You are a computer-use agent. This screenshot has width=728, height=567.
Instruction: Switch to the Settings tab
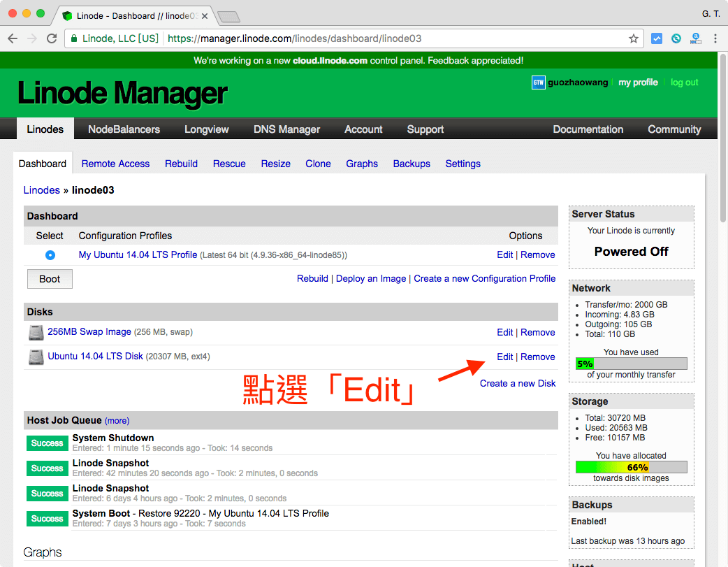[x=463, y=164]
